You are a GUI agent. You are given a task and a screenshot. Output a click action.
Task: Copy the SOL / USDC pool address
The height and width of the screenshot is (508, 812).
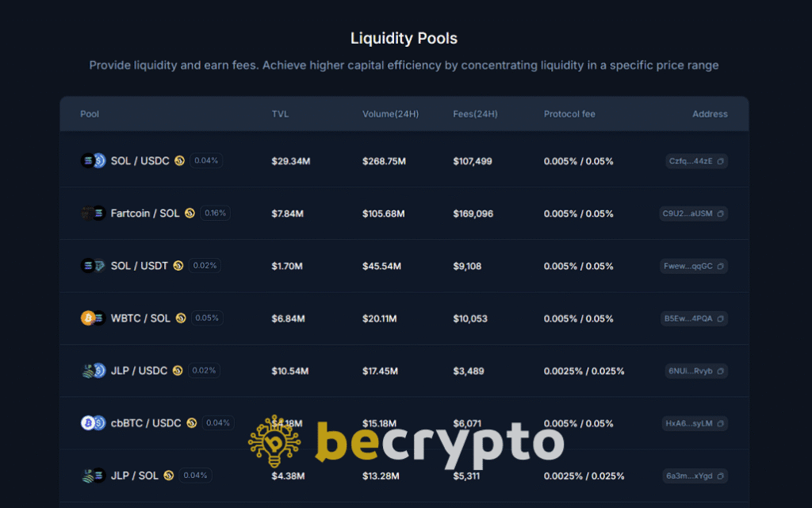tap(720, 161)
